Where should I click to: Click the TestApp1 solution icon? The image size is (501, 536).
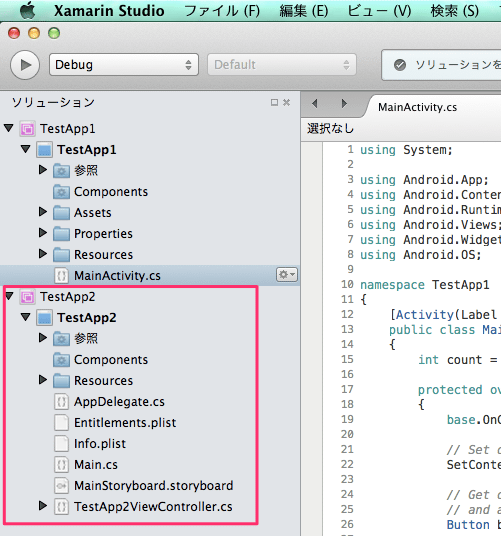pos(27,129)
